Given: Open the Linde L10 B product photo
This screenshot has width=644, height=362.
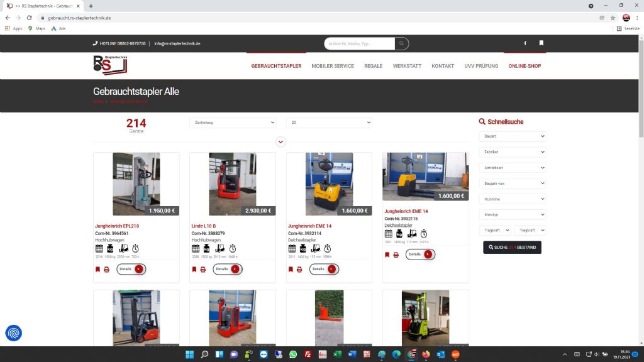Looking at the screenshot, I should pyautogui.click(x=233, y=184).
